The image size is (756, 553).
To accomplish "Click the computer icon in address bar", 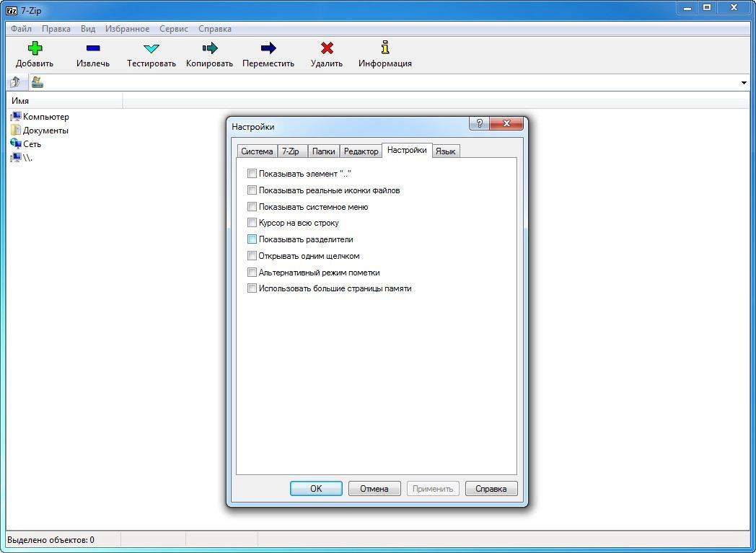I will point(37,82).
